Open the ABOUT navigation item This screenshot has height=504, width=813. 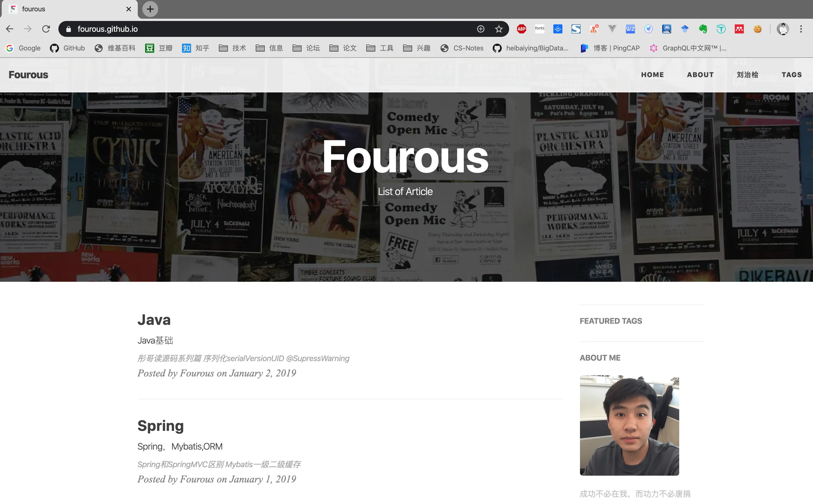coord(700,75)
